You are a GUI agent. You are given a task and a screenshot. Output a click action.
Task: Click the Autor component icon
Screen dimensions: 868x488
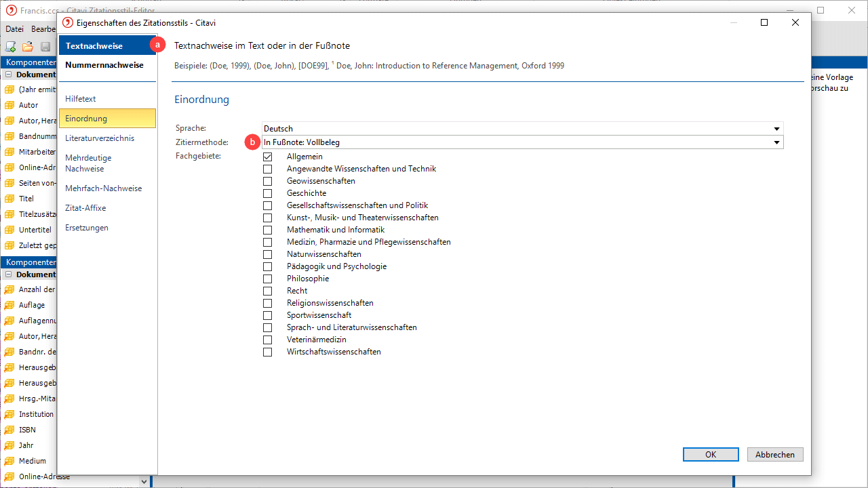[9, 105]
